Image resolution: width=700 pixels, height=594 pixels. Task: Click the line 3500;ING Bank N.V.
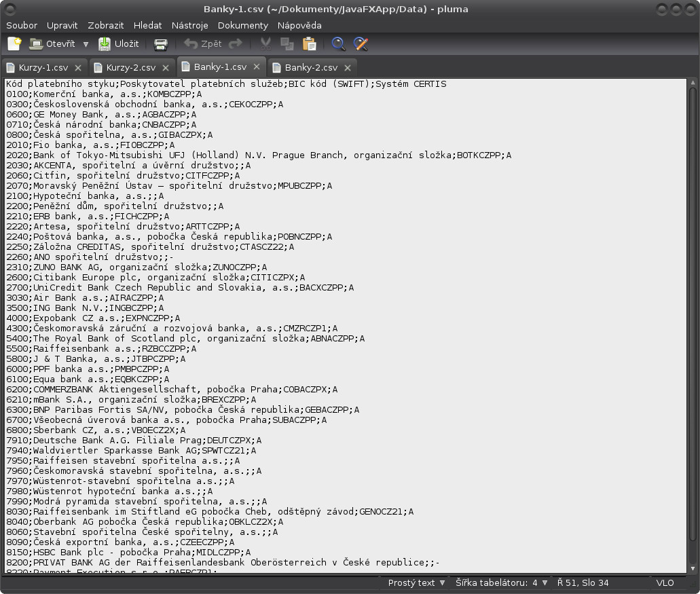coord(85,308)
